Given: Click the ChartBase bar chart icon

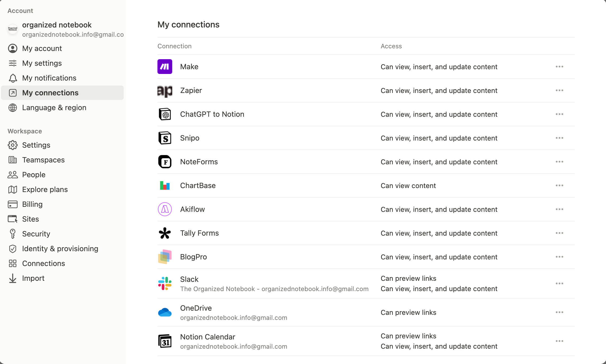Looking at the screenshot, I should pos(165,185).
